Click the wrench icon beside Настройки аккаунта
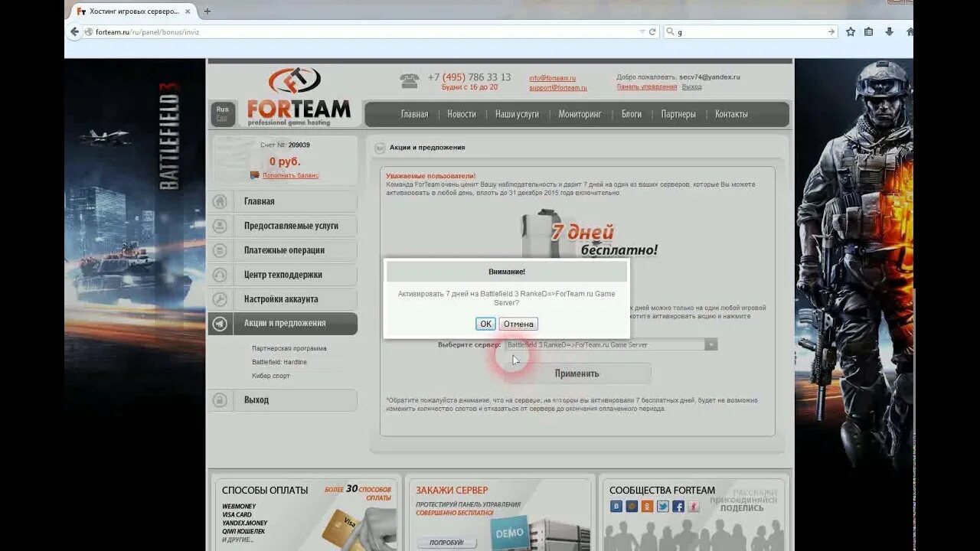This screenshot has height=551, width=980. (220, 299)
